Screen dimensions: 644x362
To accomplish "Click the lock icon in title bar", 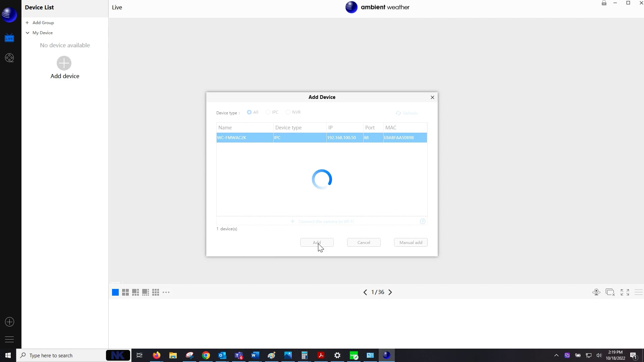I will coord(604,3).
